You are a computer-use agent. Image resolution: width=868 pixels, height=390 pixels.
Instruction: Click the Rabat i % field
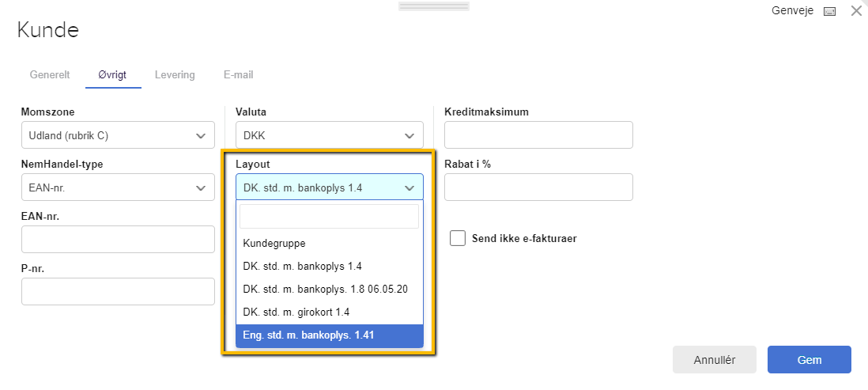pyautogui.click(x=538, y=187)
